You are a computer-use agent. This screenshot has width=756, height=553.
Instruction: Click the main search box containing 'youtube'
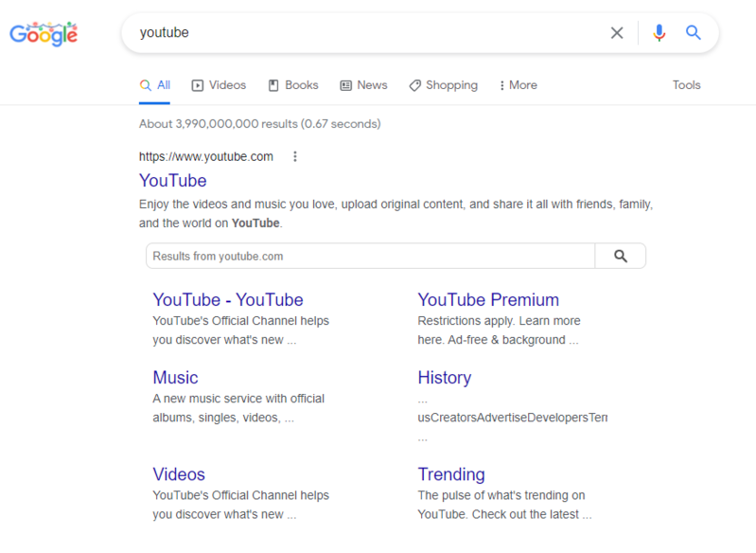[369, 33]
